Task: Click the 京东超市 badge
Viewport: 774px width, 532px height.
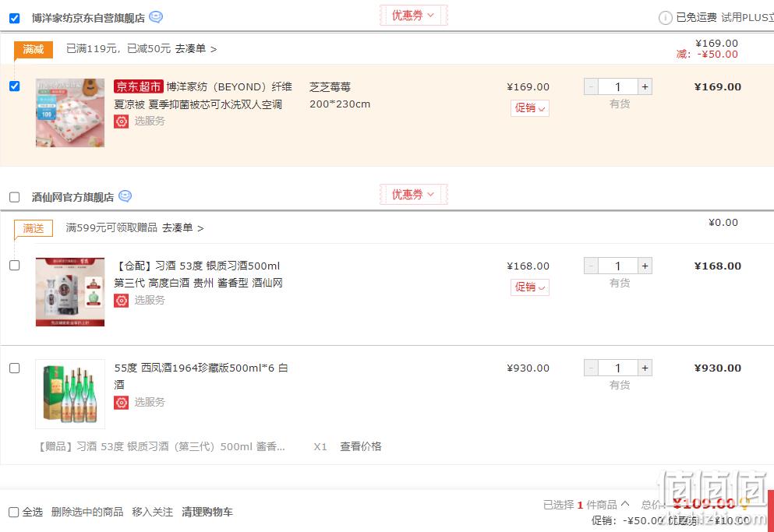Action: click(138, 87)
